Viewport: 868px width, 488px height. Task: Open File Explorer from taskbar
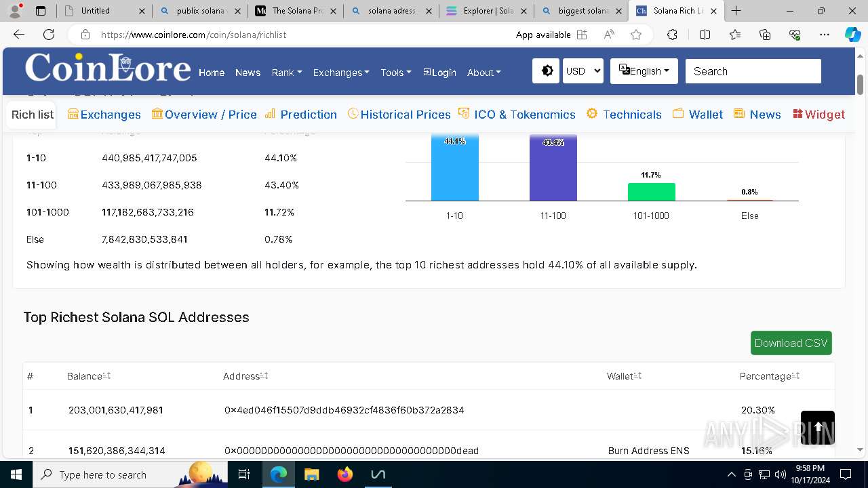312,474
